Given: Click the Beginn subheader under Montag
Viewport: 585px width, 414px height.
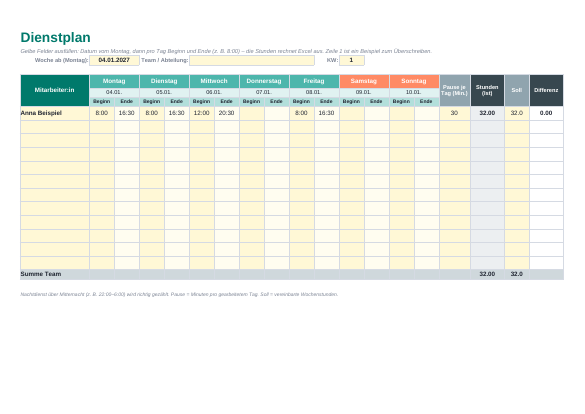Looking at the screenshot, I should tap(102, 101).
